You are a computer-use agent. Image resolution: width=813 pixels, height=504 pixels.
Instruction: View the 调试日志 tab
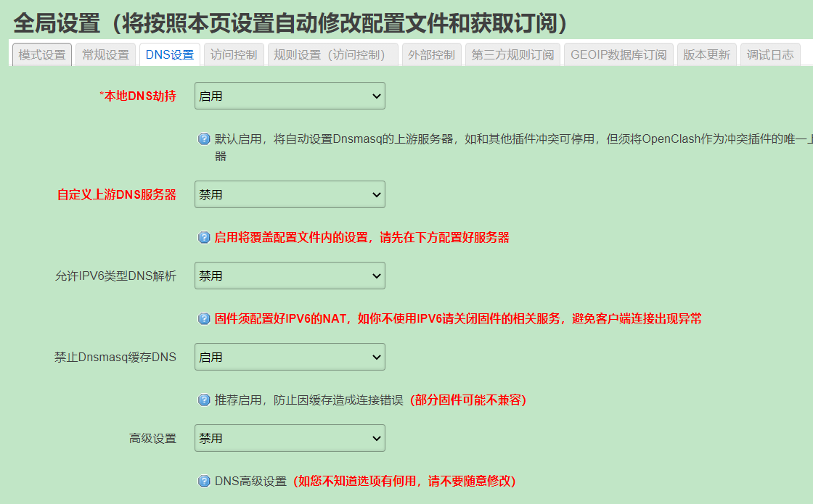tap(770, 54)
